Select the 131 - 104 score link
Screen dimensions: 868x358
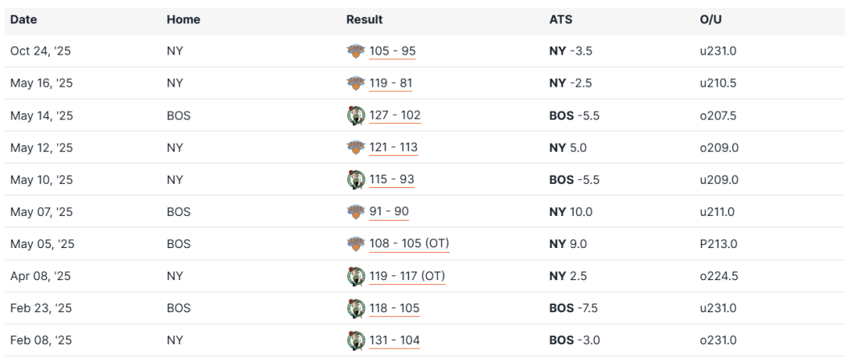(x=394, y=340)
